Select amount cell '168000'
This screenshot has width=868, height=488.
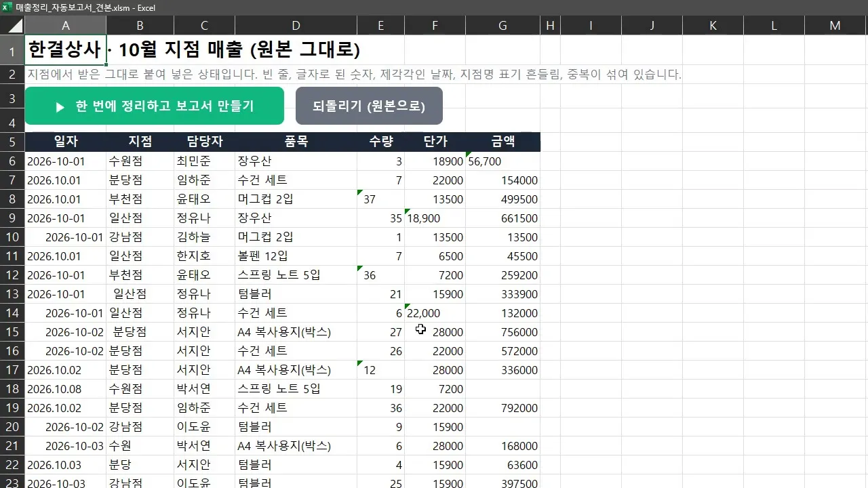502,446
